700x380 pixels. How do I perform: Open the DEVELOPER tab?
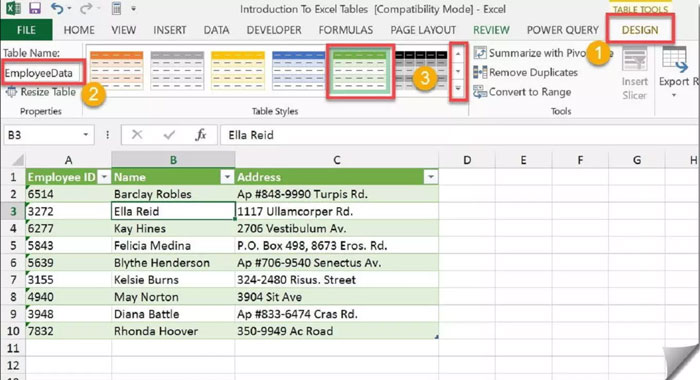pyautogui.click(x=274, y=30)
